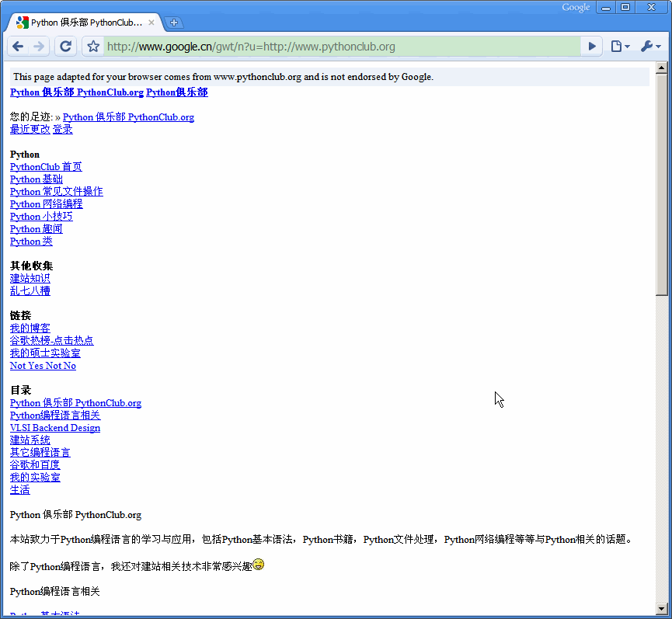Click inside the address bar

click(311, 46)
